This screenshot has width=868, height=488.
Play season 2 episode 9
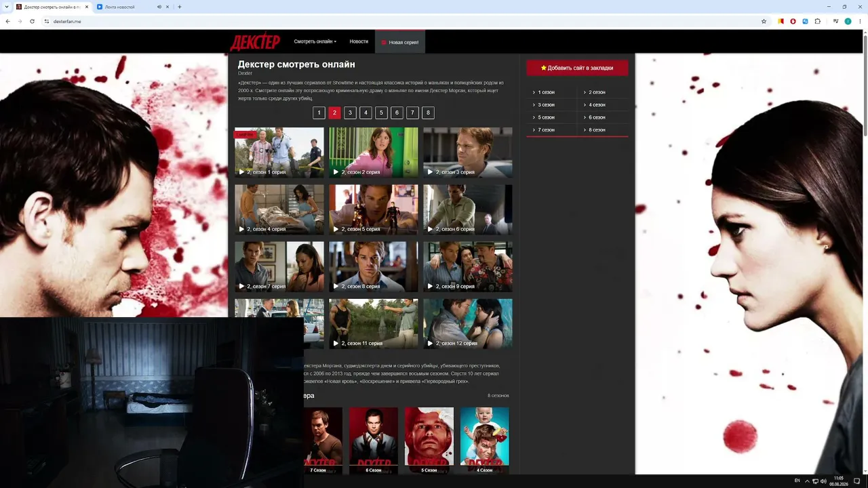coord(468,266)
